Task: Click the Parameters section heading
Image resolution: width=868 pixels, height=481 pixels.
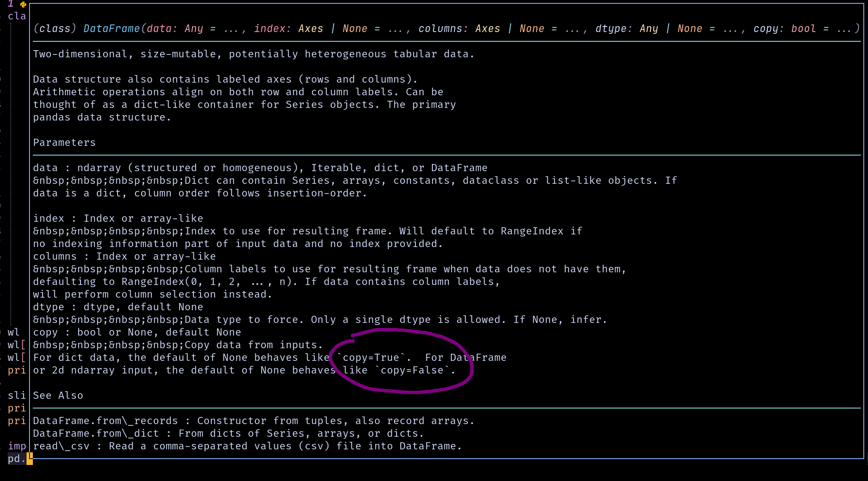Action: click(x=64, y=142)
